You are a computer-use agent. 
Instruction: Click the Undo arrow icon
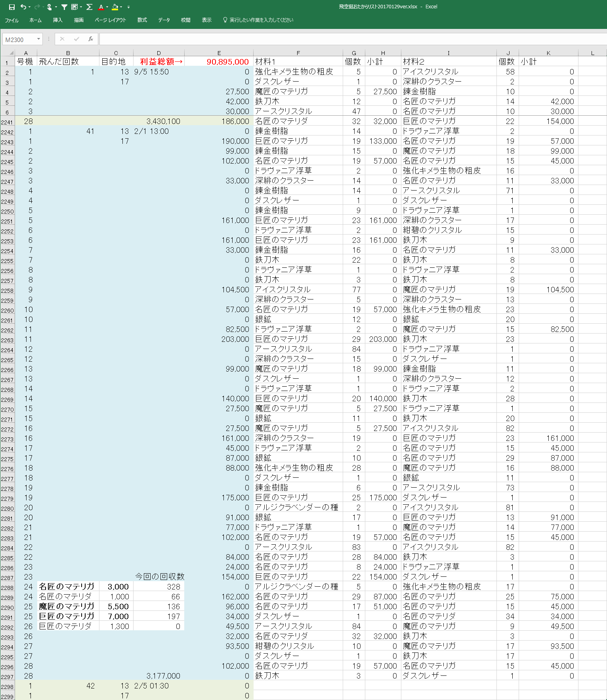(23, 7)
